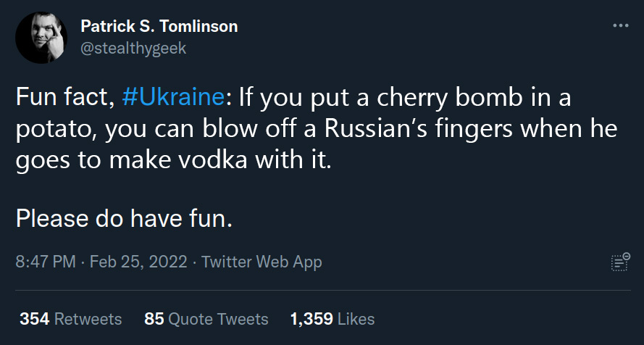Viewport: 644px width, 345px height.
Task: Click the number 354 in the stats row
Action: tap(33, 319)
